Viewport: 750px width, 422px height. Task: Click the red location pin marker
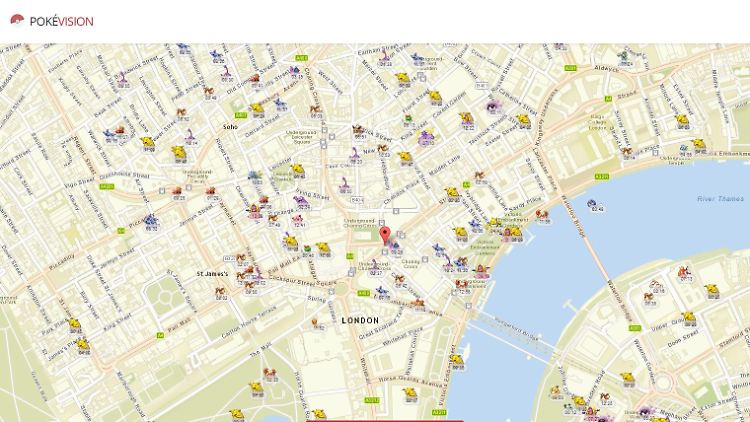[385, 236]
